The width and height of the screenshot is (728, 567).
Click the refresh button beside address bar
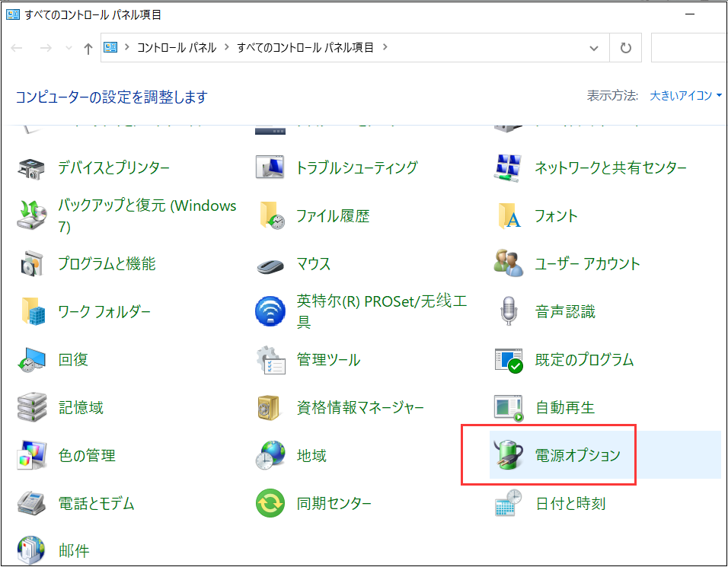coord(626,48)
